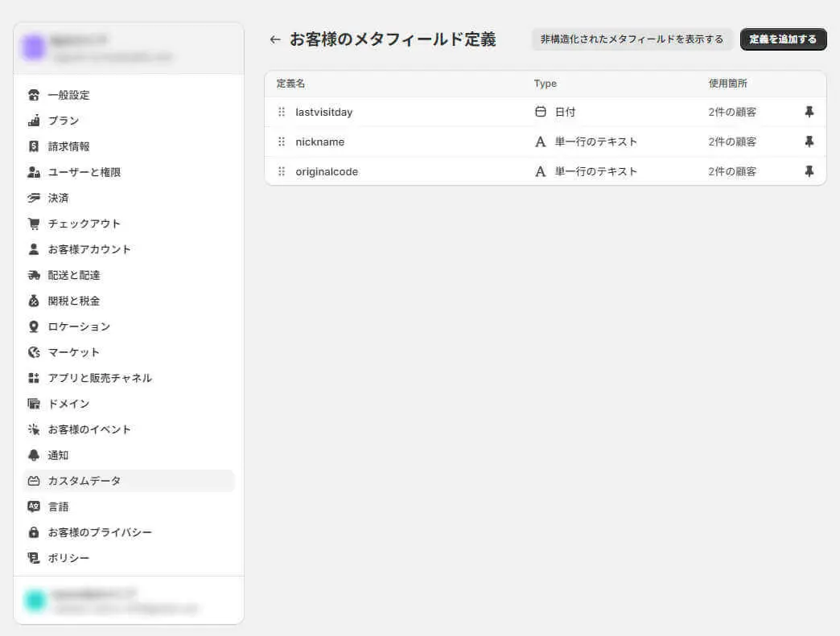Screen dimensions: 840x636
Task: Click the ドメイン icon
Action: tap(34, 404)
